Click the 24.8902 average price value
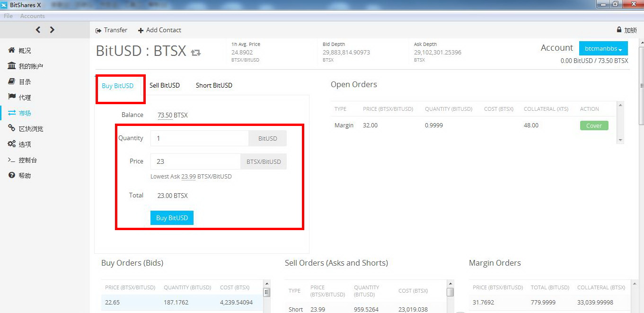 (242, 53)
